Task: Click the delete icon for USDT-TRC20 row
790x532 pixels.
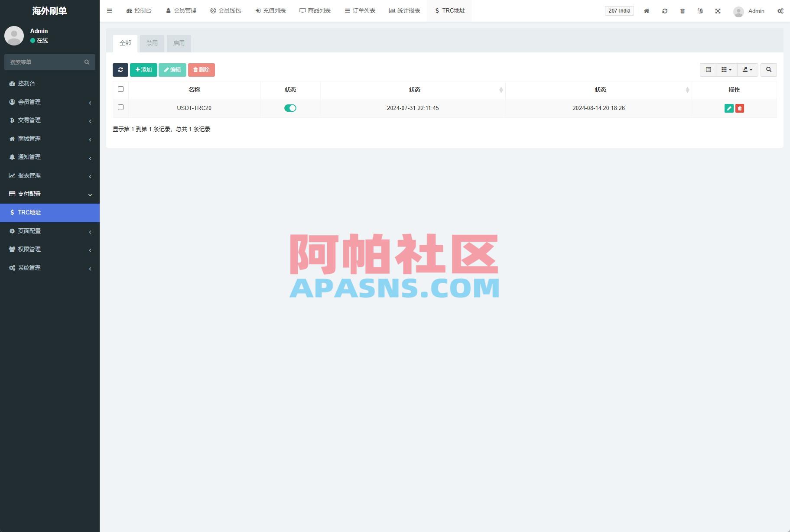Action: pyautogui.click(x=740, y=108)
